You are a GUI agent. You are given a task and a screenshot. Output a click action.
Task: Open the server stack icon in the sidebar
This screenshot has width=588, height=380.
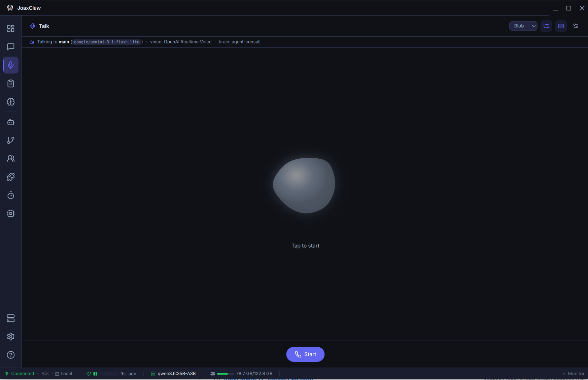tap(11, 318)
